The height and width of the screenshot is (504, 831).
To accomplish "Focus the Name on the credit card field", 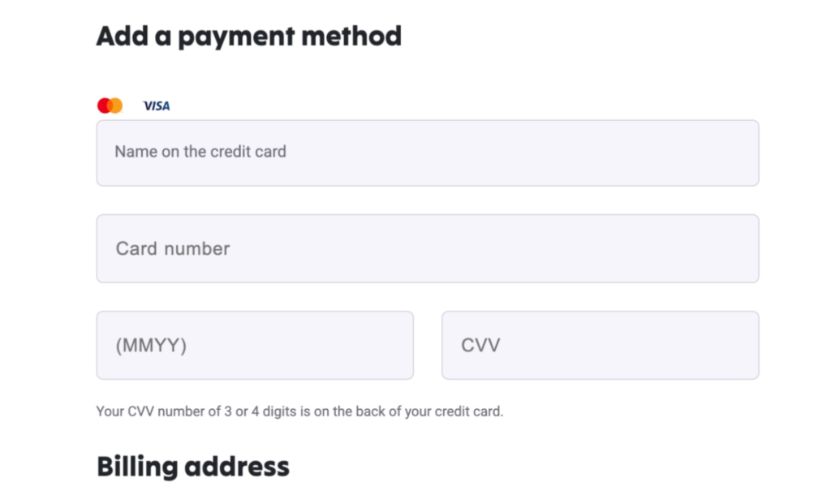I will (428, 153).
